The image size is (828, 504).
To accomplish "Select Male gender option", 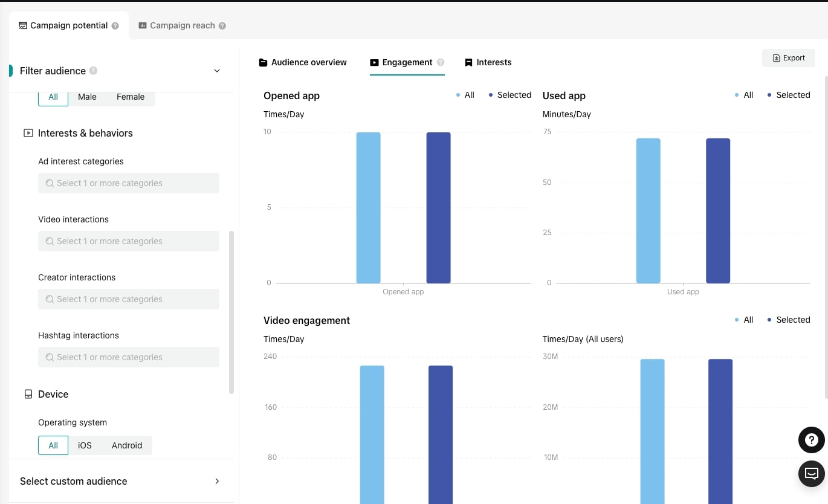I will click(x=87, y=97).
